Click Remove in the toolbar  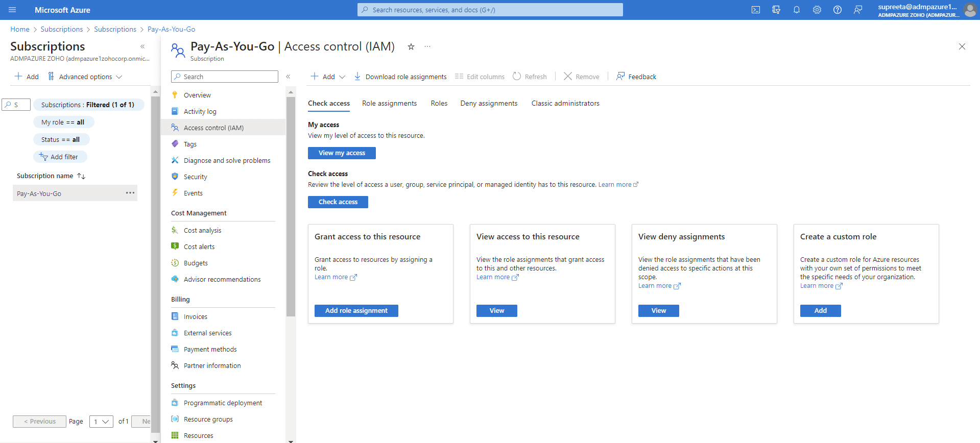pos(582,77)
